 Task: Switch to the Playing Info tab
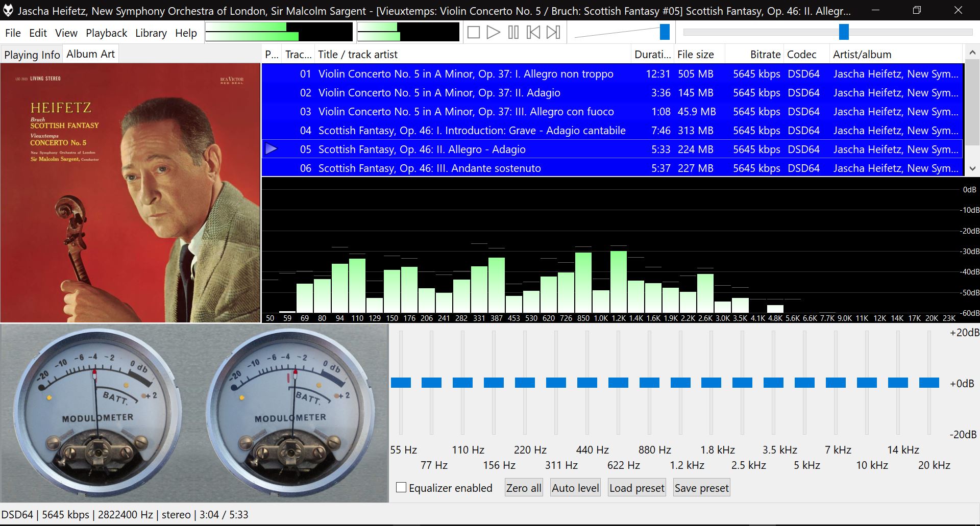[x=32, y=55]
